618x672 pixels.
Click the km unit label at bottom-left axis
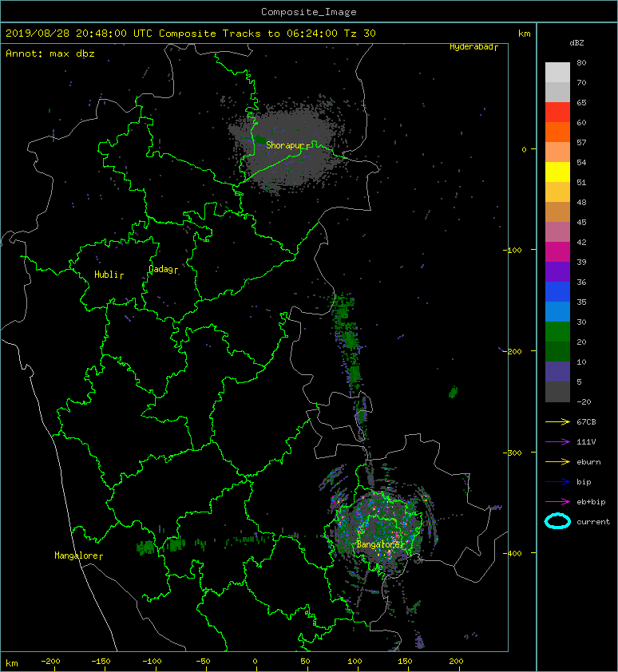[x=12, y=663]
